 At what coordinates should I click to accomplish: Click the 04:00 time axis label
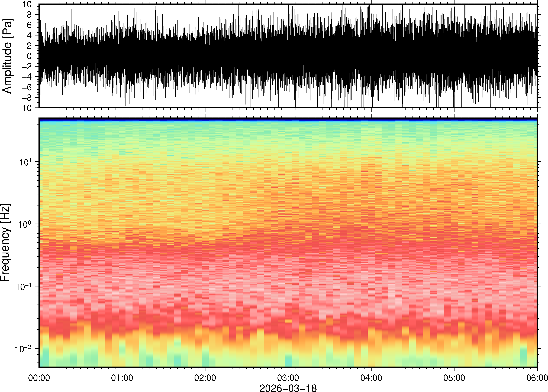point(371,378)
